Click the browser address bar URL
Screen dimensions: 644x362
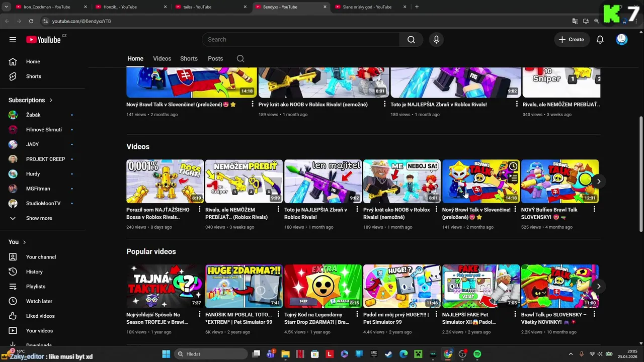pyautogui.click(x=81, y=21)
